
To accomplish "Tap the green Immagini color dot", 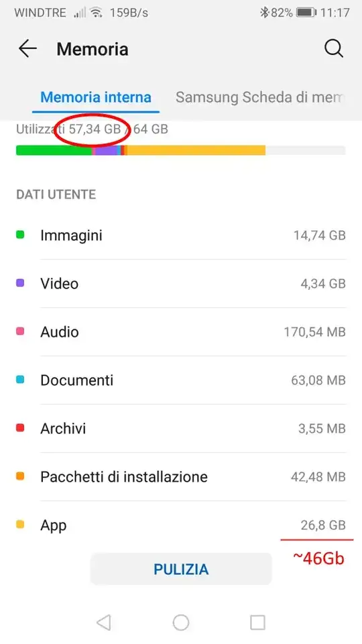I will [x=19, y=235].
